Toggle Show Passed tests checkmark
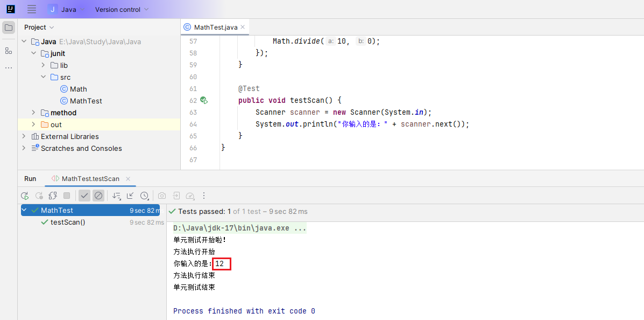 point(84,196)
